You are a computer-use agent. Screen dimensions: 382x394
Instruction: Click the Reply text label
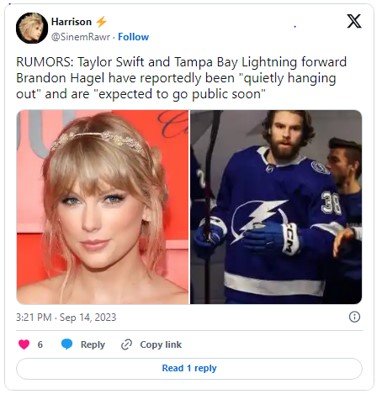tap(93, 345)
